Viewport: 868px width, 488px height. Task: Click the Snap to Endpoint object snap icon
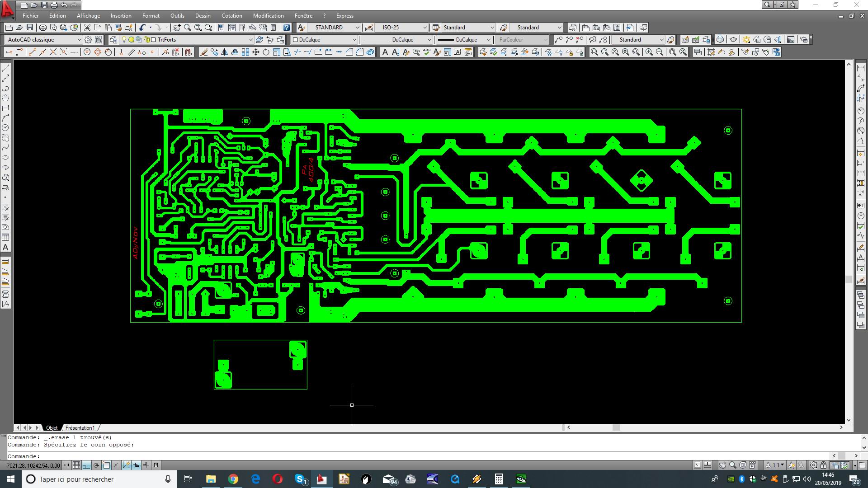[32, 52]
